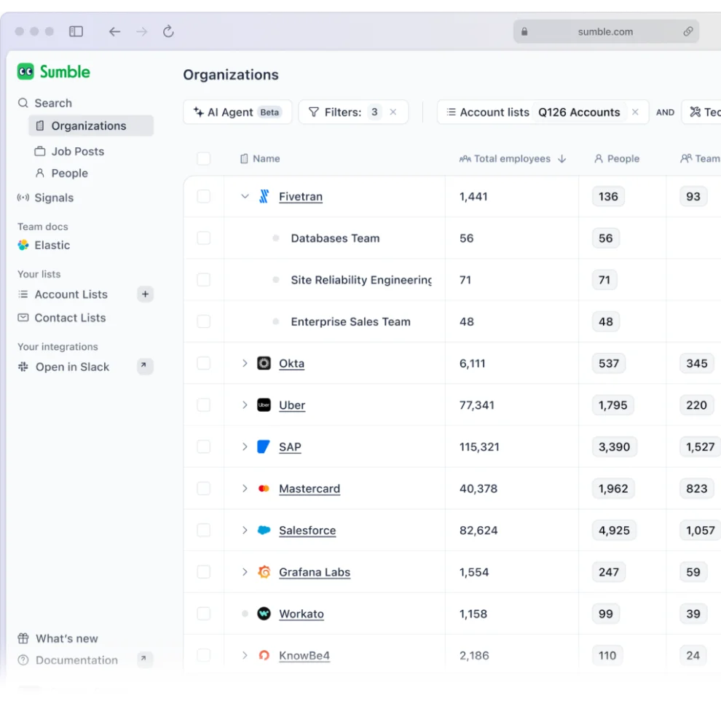The image size is (721, 728).
Task: Click the Salesforce cloud logo icon
Action: pyautogui.click(x=264, y=531)
